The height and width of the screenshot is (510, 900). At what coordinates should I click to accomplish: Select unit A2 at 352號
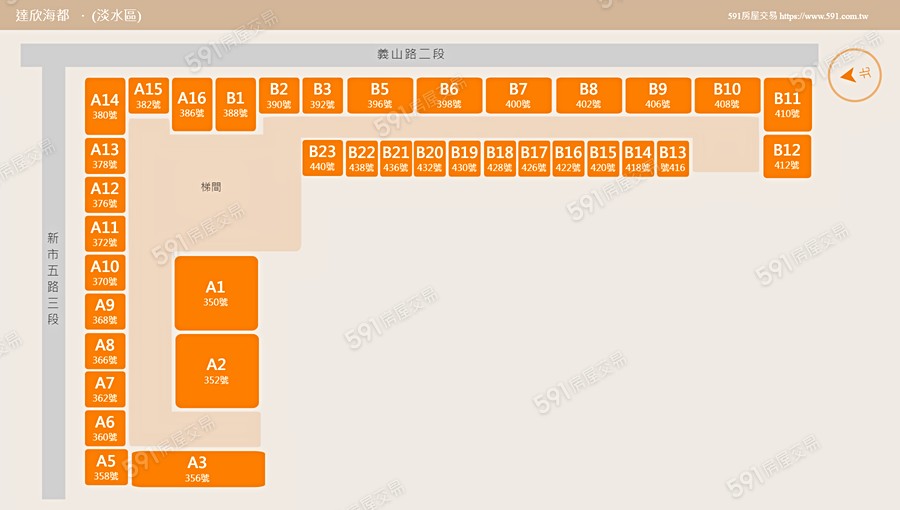pos(217,371)
